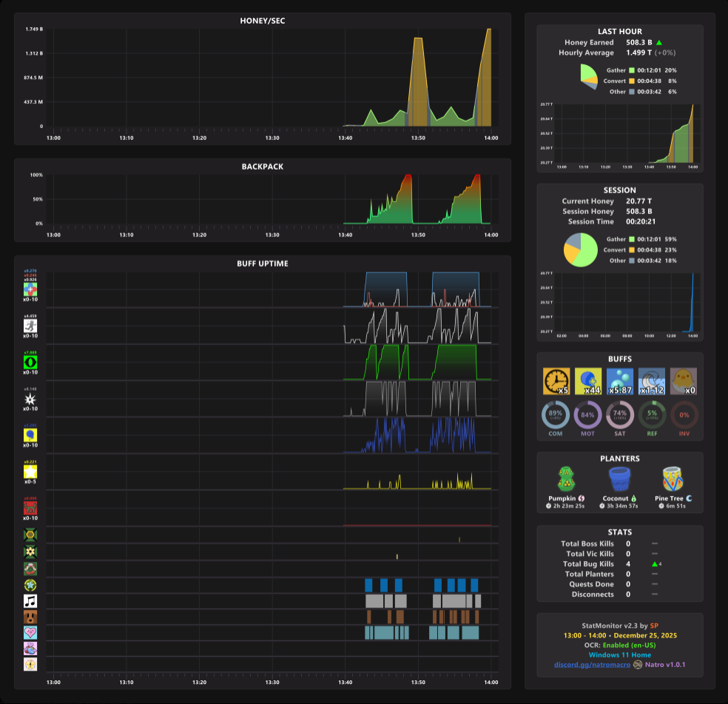Click the Pine Tree planter icon
The height and width of the screenshot is (704, 728).
(x=673, y=479)
